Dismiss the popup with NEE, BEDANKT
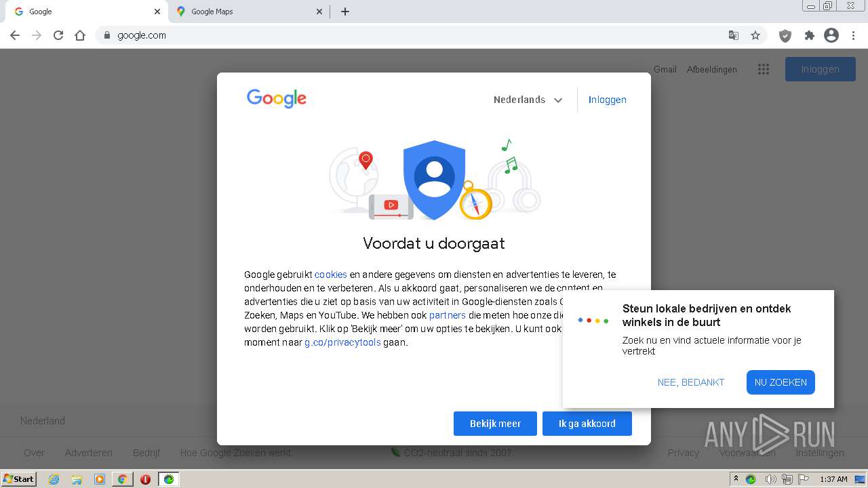 click(691, 382)
